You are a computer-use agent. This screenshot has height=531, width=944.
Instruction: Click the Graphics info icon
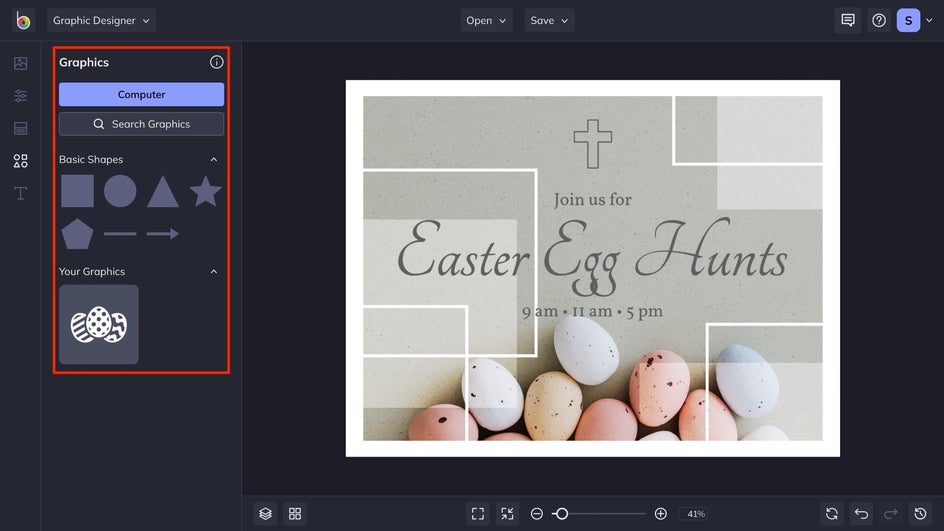(x=217, y=62)
